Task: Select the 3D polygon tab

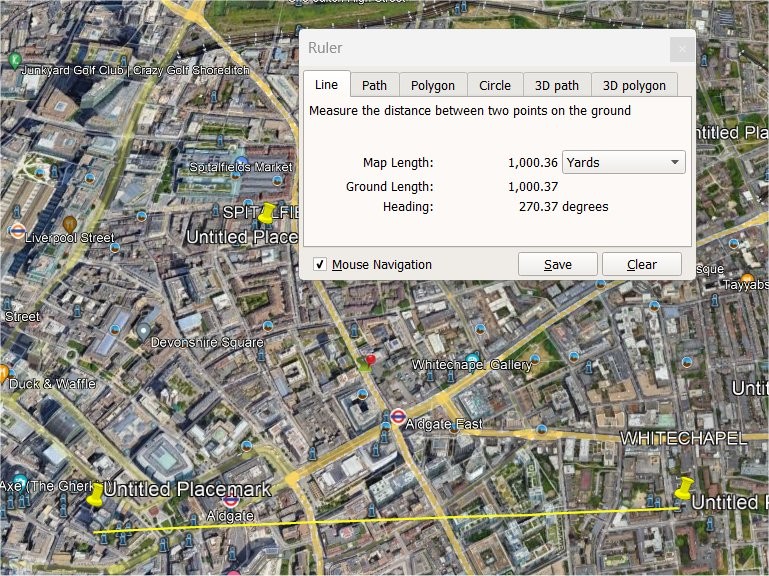Action: [x=634, y=86]
